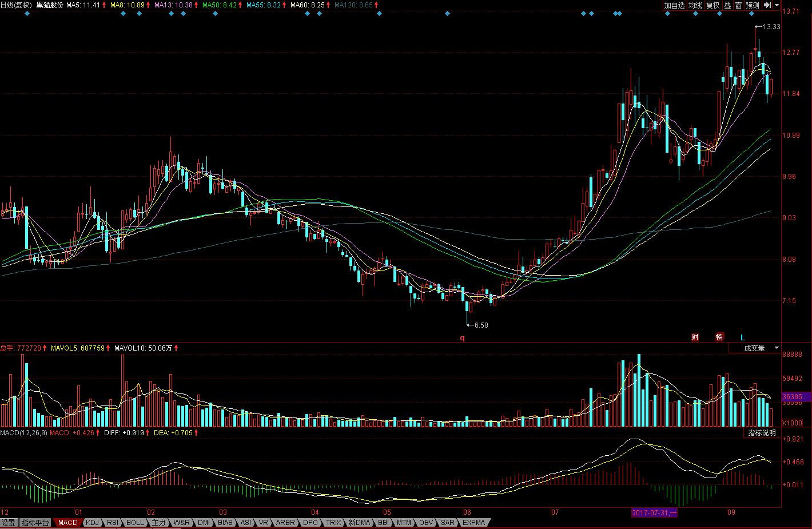Click the jump-to-end arrow icon
Viewport: 812px width, 529px height.
pyautogui.click(x=767, y=5)
